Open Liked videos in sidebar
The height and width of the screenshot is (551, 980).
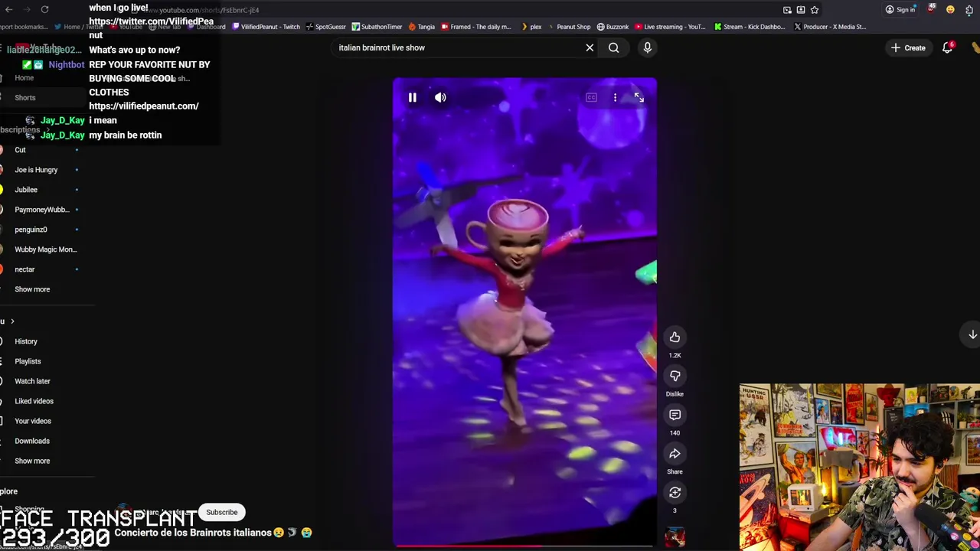coord(34,401)
